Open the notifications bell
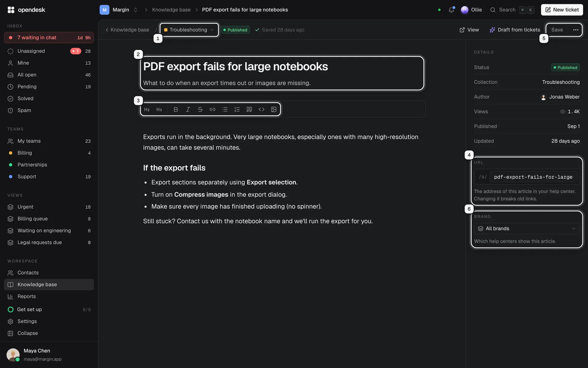The image size is (588, 368). (451, 10)
